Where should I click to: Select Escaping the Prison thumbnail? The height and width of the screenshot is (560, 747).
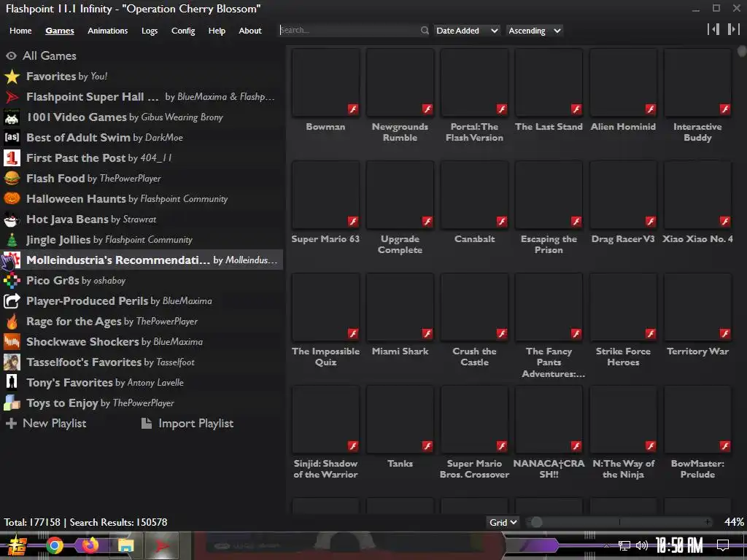[x=549, y=195]
